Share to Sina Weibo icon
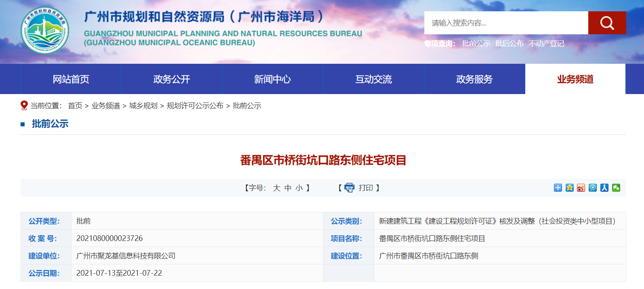Screen dimensions: 644x289 click(581, 188)
